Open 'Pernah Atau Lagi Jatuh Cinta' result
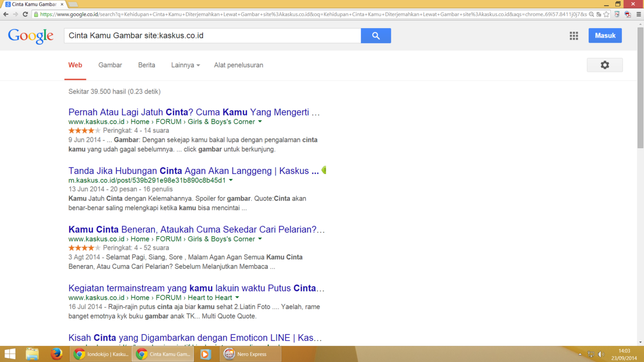644x362 pixels. 194,112
